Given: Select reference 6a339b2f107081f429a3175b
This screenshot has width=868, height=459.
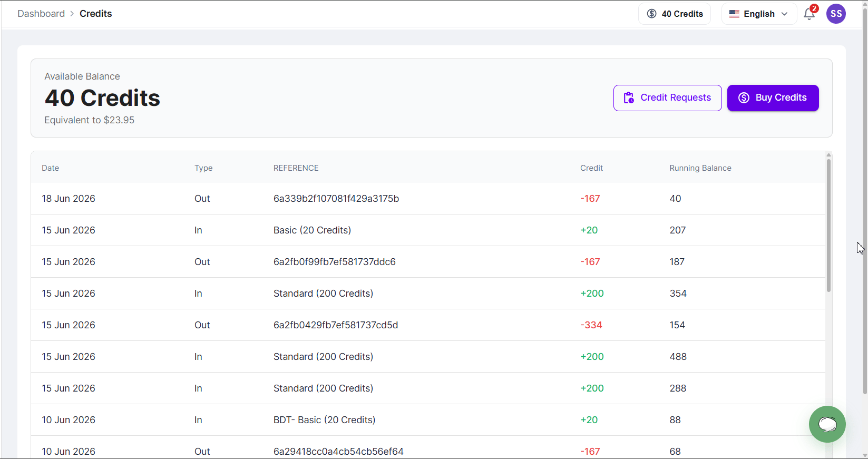Looking at the screenshot, I should point(336,199).
